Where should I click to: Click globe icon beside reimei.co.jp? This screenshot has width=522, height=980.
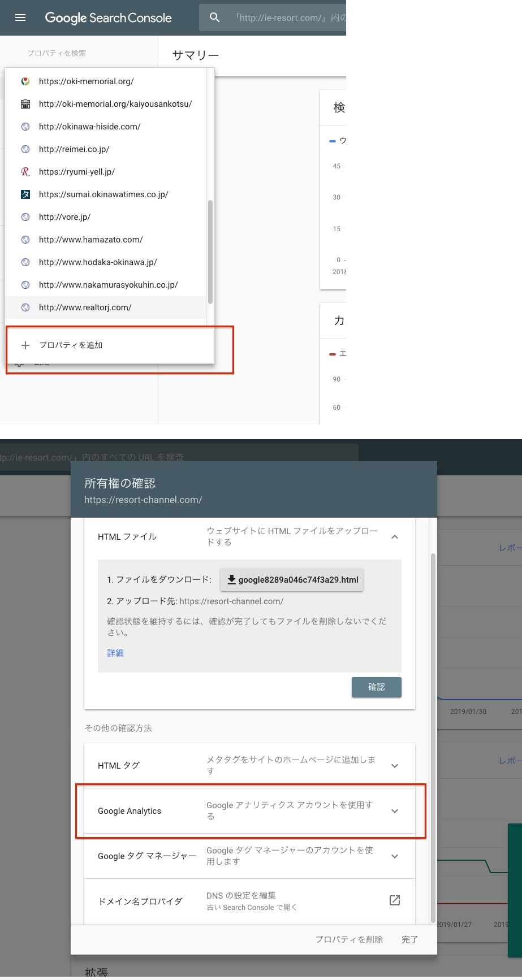click(25, 149)
